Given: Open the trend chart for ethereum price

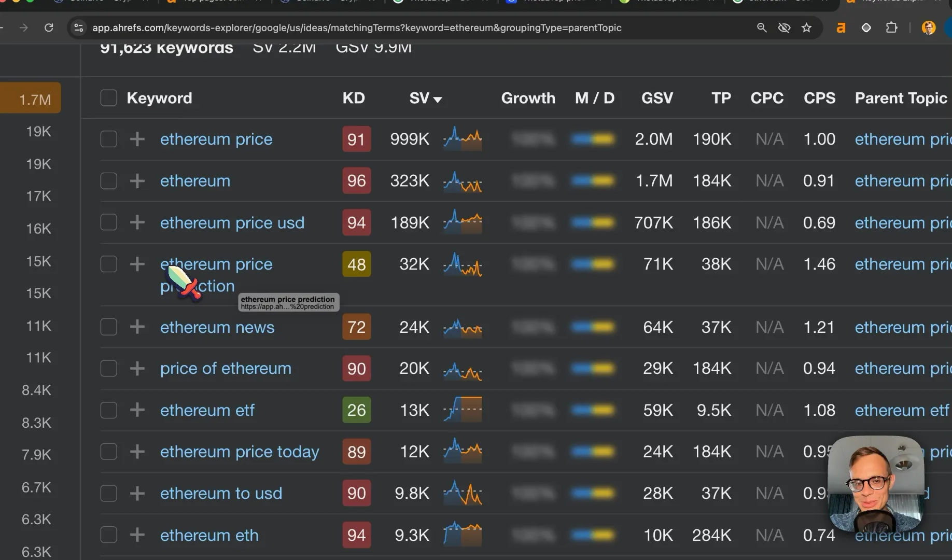Looking at the screenshot, I should (x=463, y=139).
